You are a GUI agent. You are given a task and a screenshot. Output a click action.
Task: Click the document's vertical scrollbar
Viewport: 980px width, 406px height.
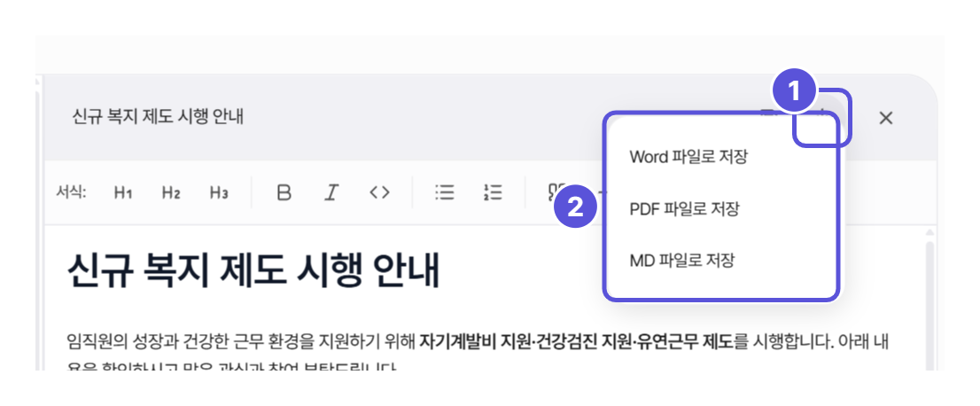point(929,307)
